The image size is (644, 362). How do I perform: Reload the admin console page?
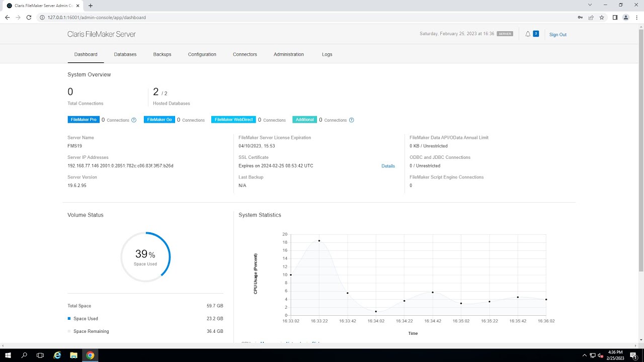[29, 17]
